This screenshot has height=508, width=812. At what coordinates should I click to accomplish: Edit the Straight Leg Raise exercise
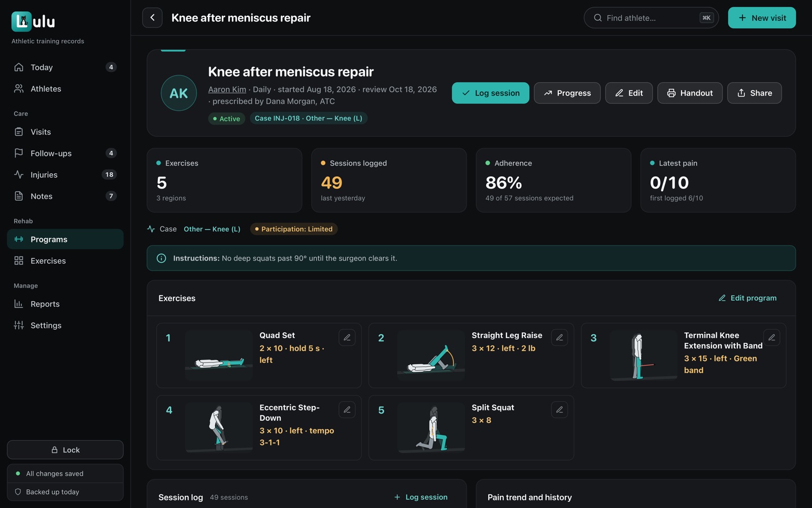559,337
